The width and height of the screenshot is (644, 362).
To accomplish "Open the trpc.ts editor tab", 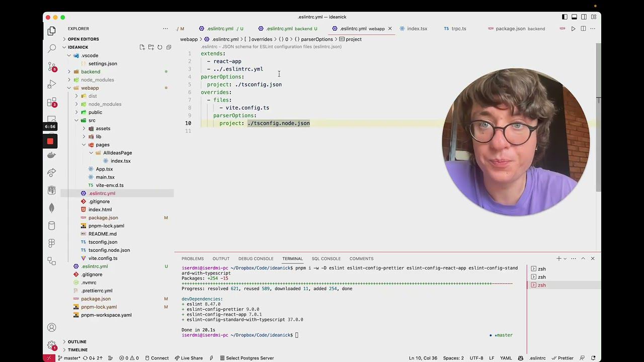I will click(x=459, y=29).
